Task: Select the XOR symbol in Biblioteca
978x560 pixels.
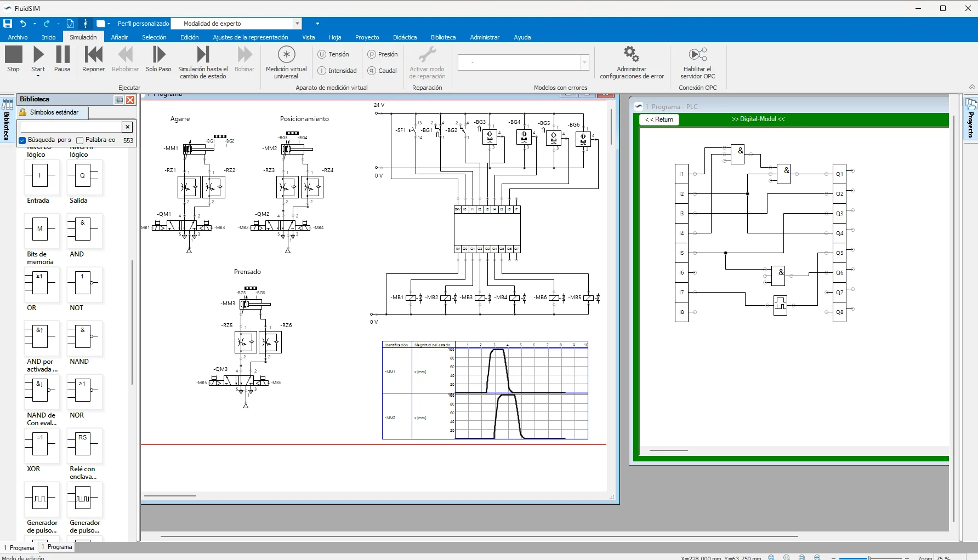Action: (x=41, y=445)
